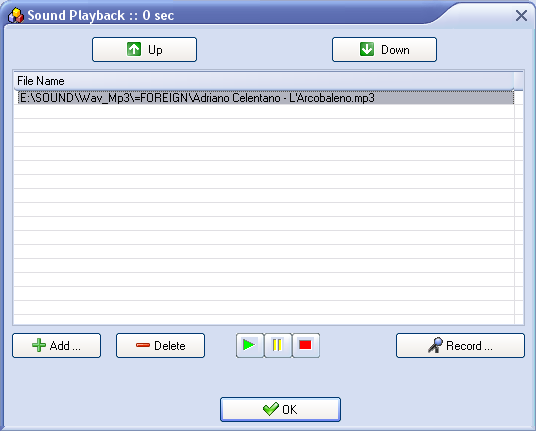Select the L'Arcobaleno.mp3 file entry
The width and height of the screenshot is (536, 431).
266,98
